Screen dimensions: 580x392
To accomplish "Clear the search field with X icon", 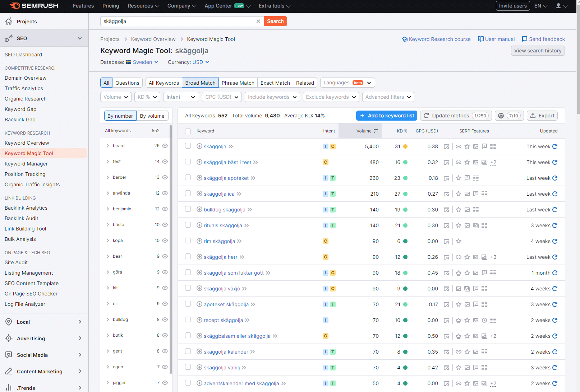I will click(x=258, y=21).
